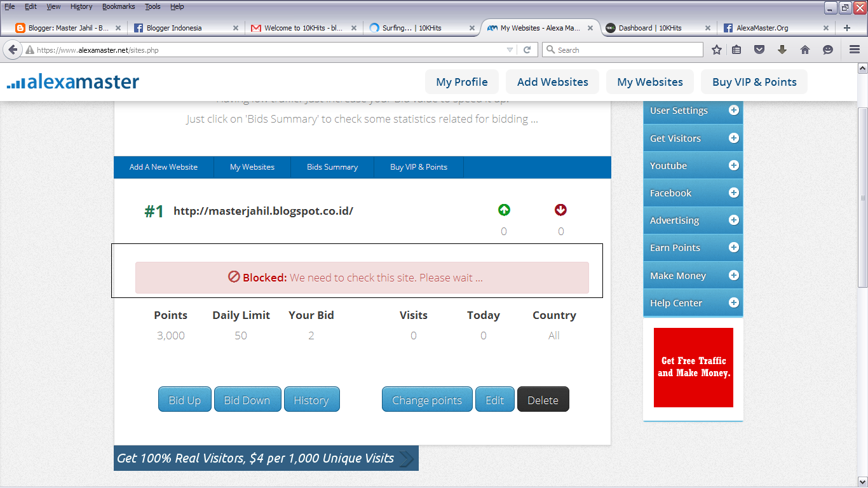This screenshot has height=488, width=868.
Task: Click the vertical scrollbar thumb
Action: coord(862,198)
